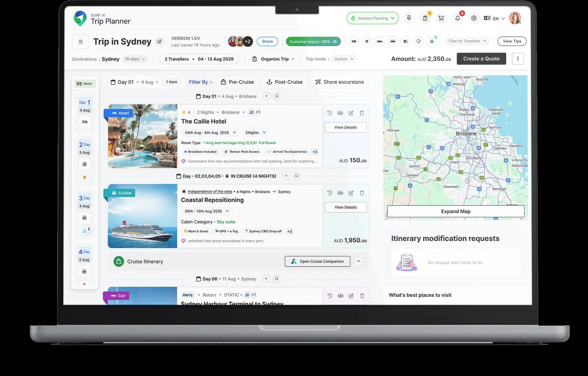Click the View Tips button

pyautogui.click(x=512, y=41)
